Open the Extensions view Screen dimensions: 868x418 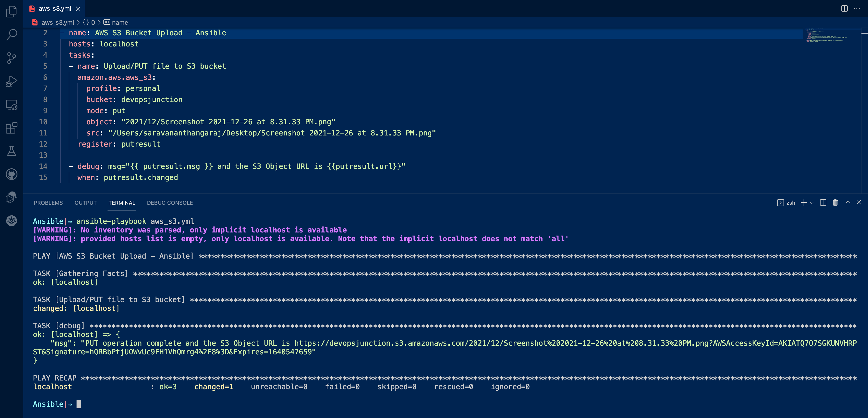11,128
